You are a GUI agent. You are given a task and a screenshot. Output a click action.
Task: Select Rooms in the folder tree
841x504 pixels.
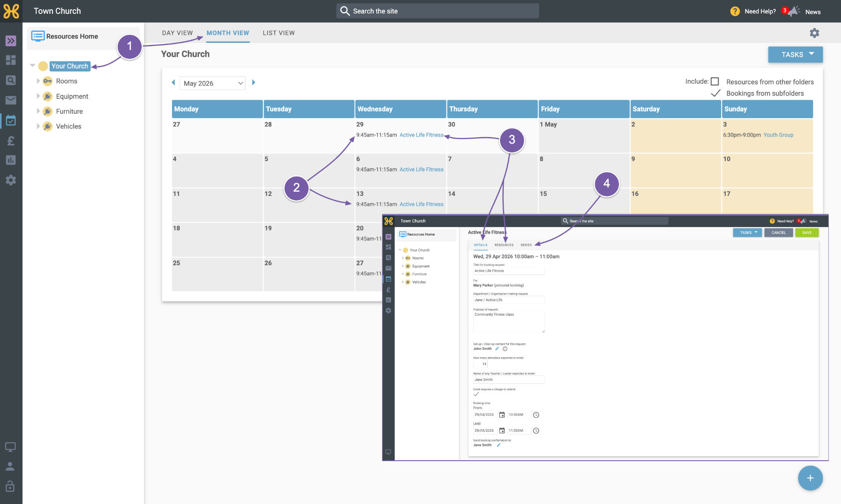point(67,81)
